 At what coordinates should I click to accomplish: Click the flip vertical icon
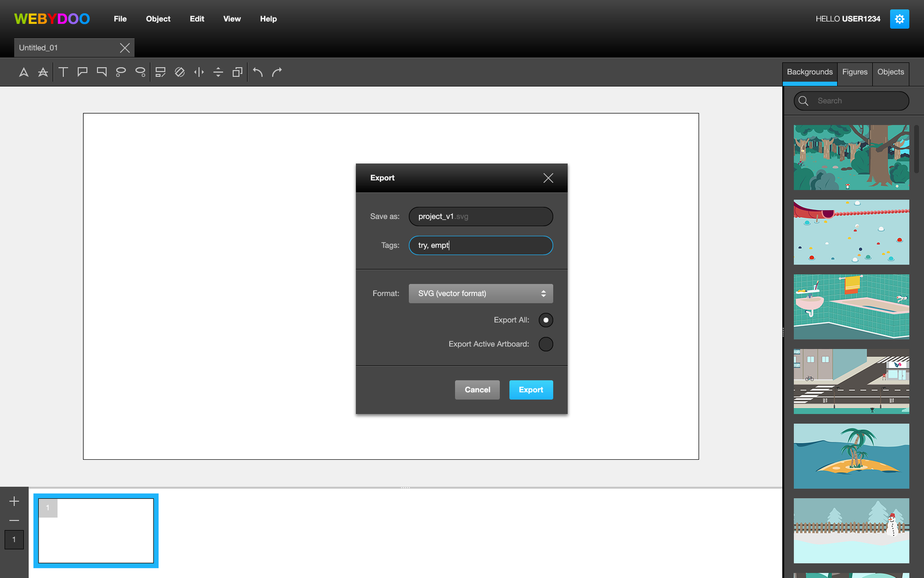point(218,72)
